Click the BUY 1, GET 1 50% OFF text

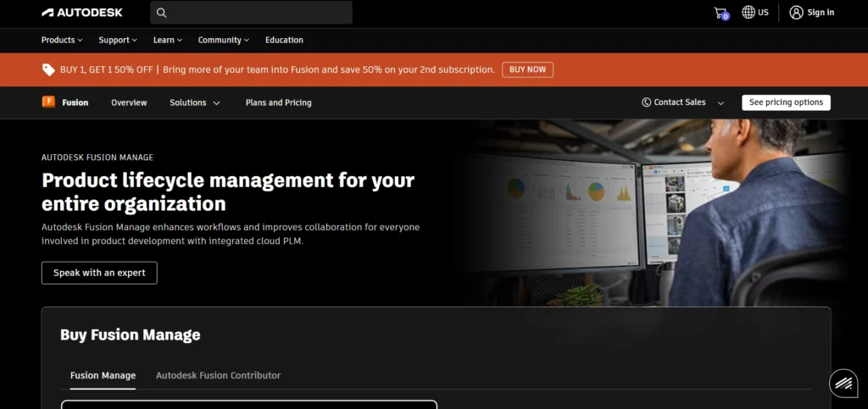tap(107, 69)
